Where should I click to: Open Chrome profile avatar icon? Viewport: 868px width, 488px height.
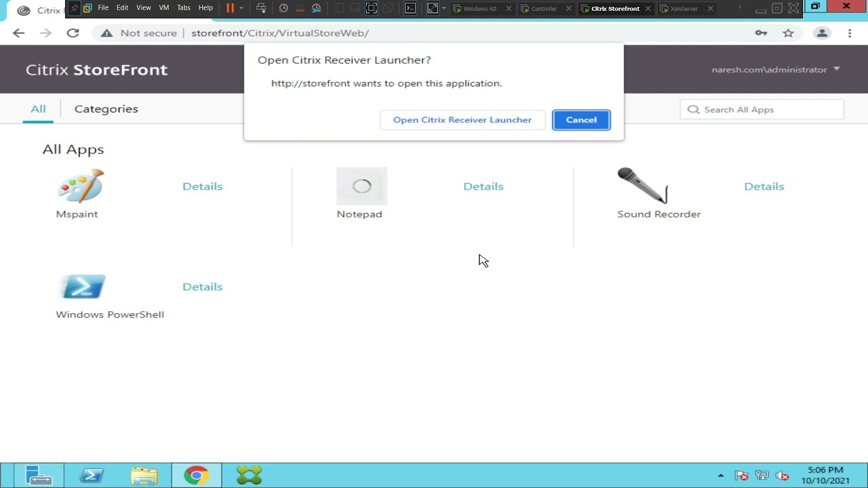822,33
